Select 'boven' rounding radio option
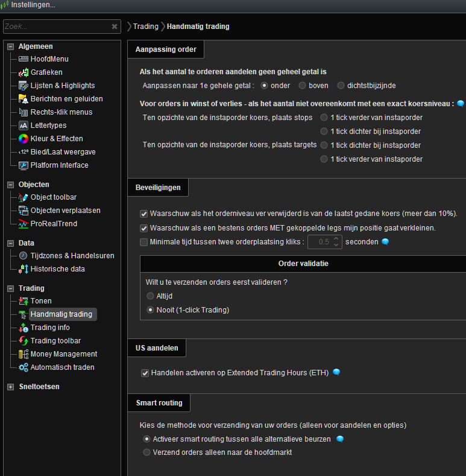The height and width of the screenshot is (476, 466). coord(303,86)
